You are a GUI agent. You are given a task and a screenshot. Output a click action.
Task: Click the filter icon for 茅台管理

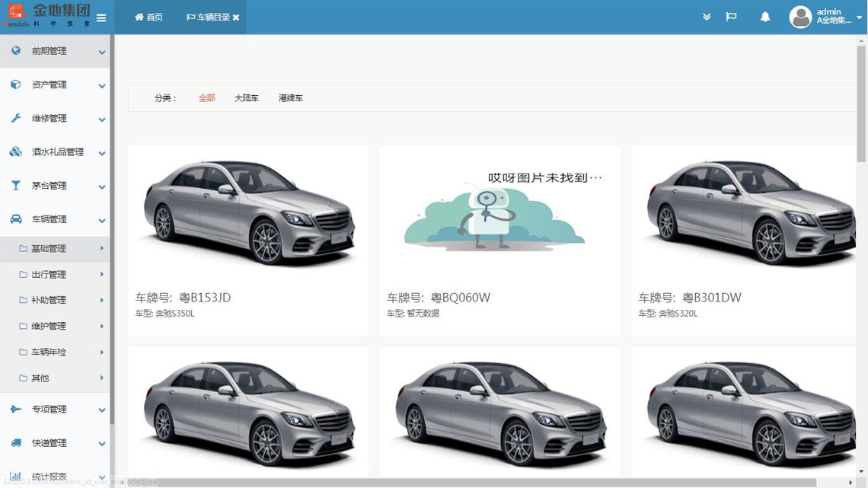[x=16, y=186]
